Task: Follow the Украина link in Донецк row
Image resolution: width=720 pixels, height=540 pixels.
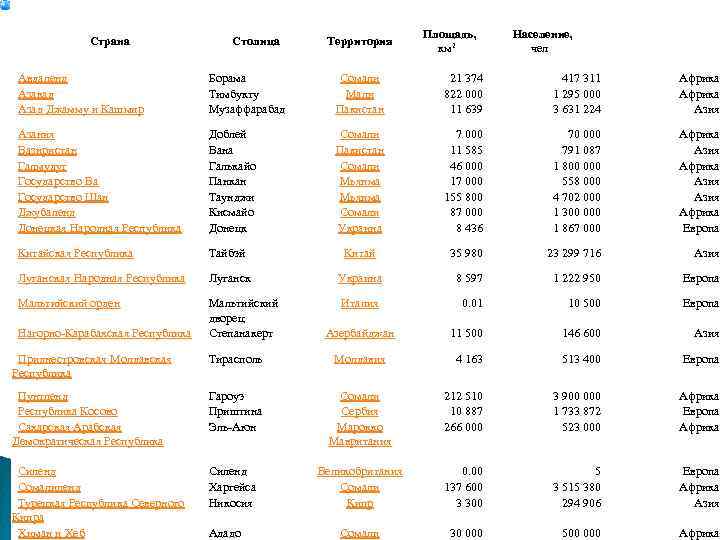Action: pyautogui.click(x=360, y=228)
